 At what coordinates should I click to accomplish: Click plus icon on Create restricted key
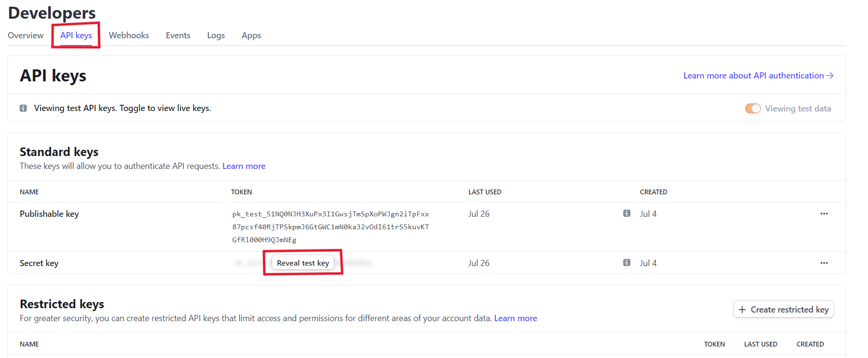tap(742, 310)
